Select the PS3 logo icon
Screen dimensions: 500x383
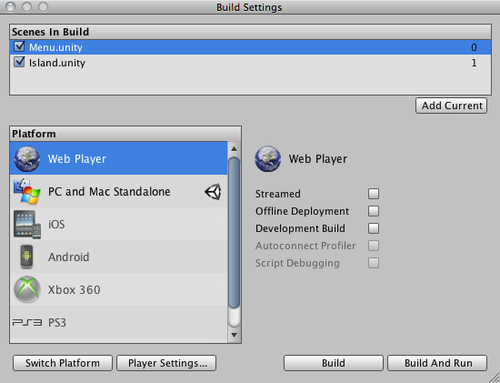coord(27,322)
